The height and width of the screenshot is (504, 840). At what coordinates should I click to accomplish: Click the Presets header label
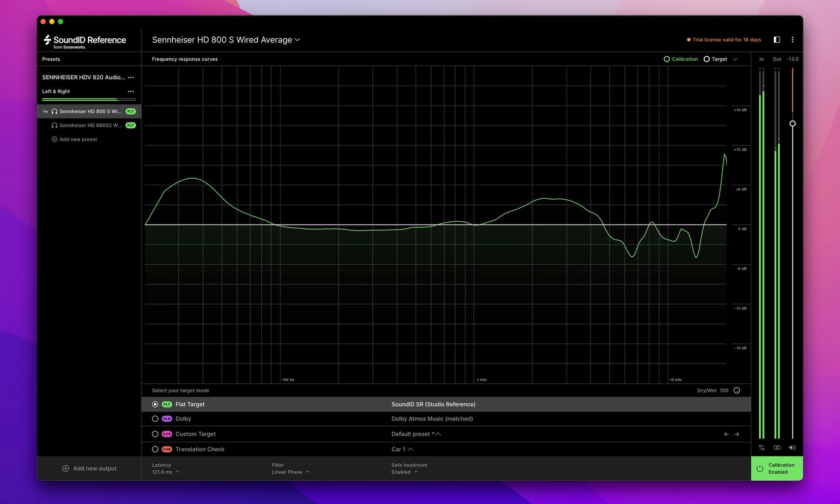[51, 59]
